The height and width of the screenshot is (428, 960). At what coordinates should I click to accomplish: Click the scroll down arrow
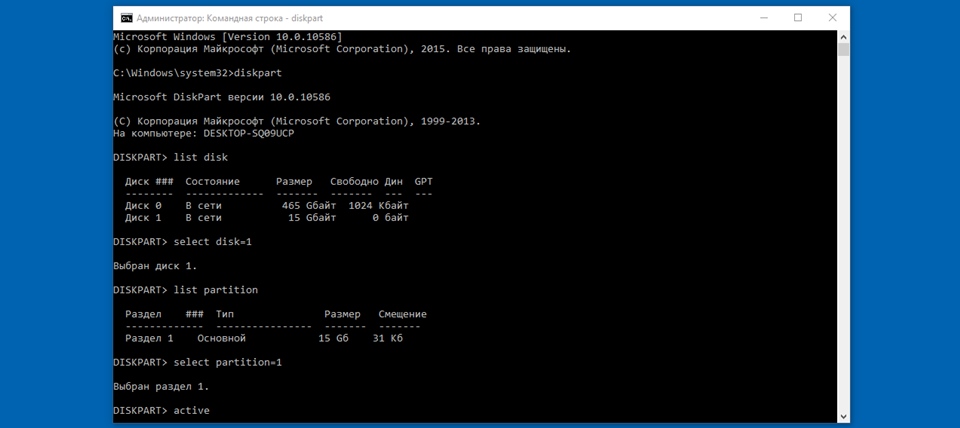[x=844, y=415]
